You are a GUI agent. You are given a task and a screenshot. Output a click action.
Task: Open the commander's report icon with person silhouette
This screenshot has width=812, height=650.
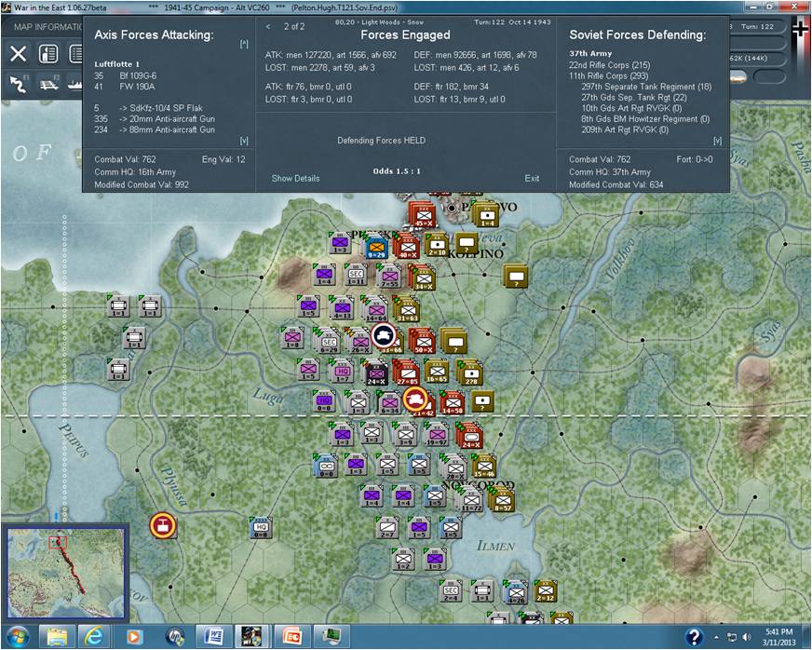(48, 54)
